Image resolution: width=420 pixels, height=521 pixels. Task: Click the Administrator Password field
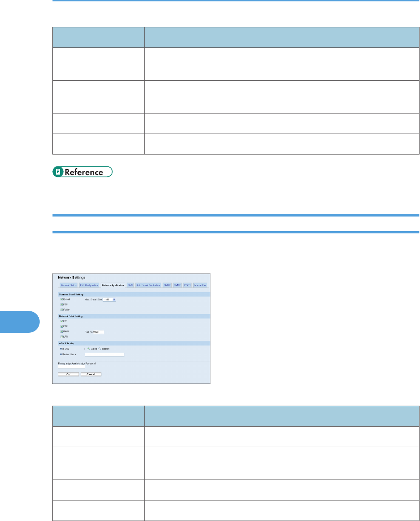[x=72, y=367]
